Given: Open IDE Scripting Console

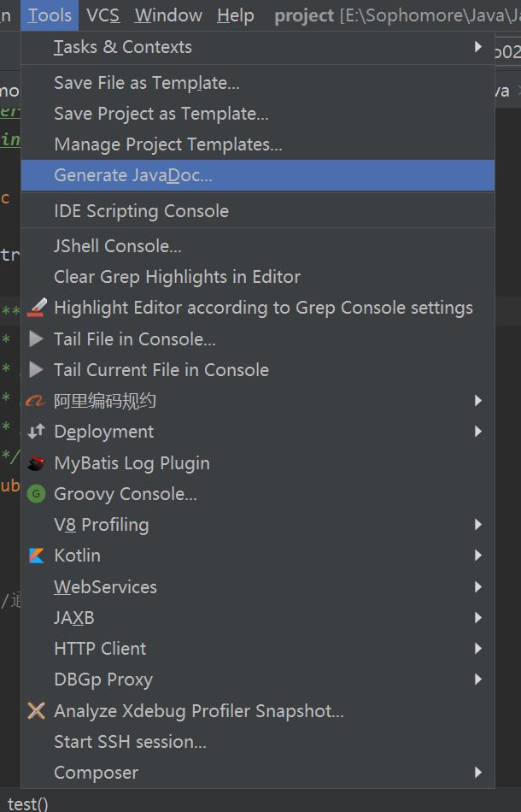Looking at the screenshot, I should pyautogui.click(x=141, y=211).
